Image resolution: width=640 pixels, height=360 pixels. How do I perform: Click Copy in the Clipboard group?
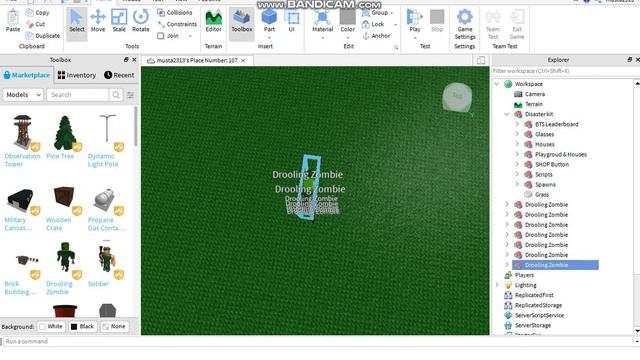click(38, 13)
